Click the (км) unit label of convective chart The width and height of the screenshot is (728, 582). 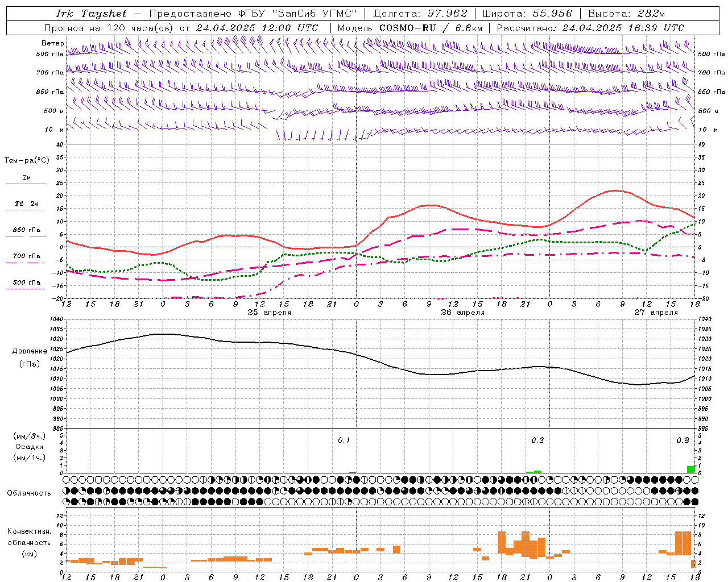30,554
